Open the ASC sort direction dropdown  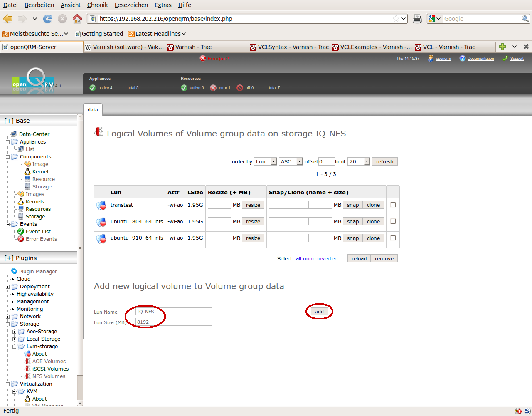pyautogui.click(x=291, y=161)
